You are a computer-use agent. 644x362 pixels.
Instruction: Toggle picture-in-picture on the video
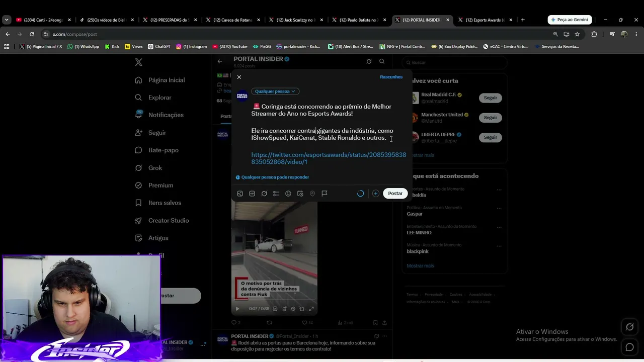pyautogui.click(x=302, y=309)
